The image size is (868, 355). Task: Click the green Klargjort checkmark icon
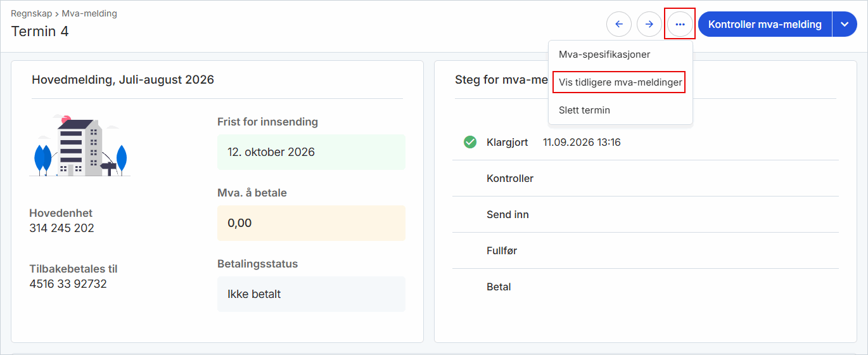click(469, 142)
